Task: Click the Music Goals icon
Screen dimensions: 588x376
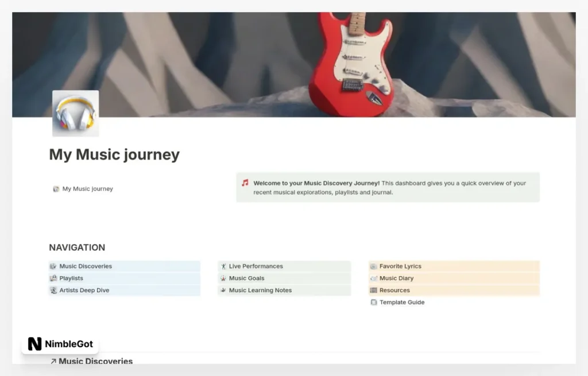Action: 223,278
